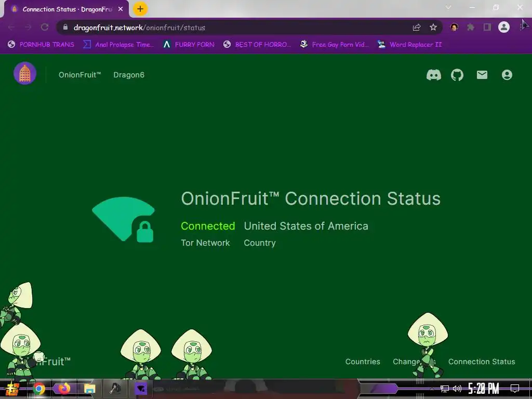
Task: Open a new tab with the plus button
Action: pyautogui.click(x=140, y=9)
